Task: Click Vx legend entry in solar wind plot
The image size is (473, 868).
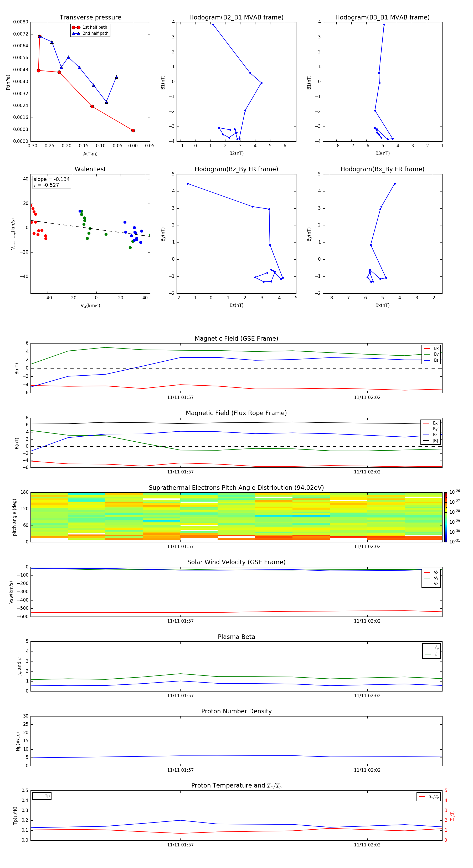Action: (431, 572)
